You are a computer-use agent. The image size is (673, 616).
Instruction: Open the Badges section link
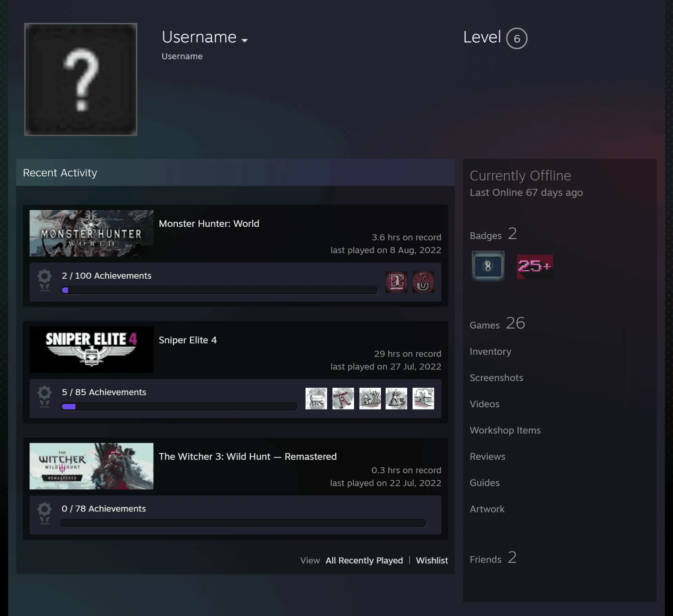click(493, 234)
